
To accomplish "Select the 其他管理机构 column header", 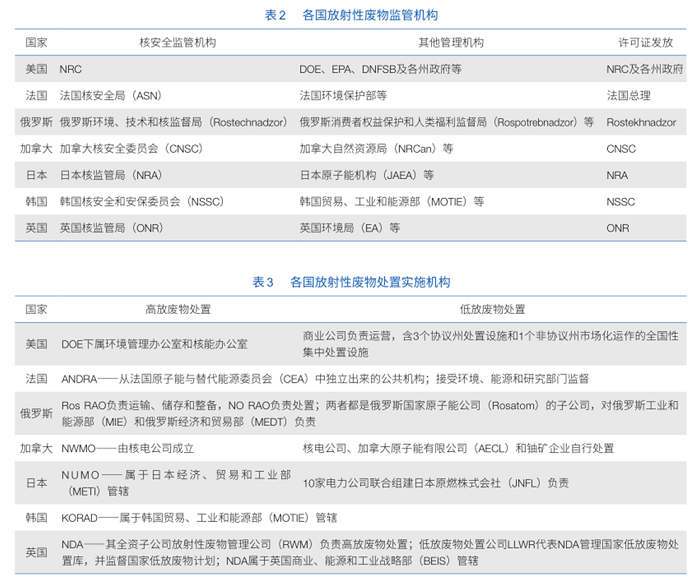I will click(x=450, y=44).
